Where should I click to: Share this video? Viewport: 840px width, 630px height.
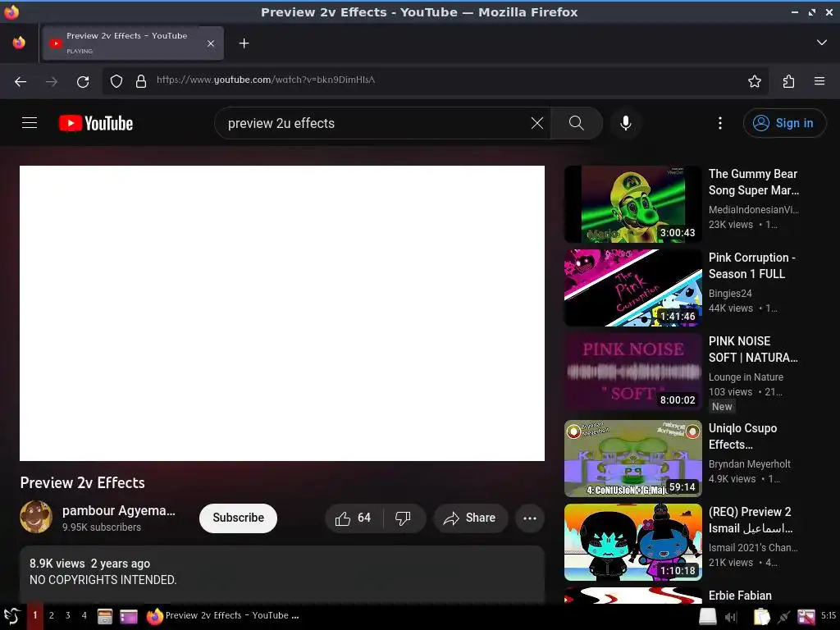pyautogui.click(x=470, y=518)
